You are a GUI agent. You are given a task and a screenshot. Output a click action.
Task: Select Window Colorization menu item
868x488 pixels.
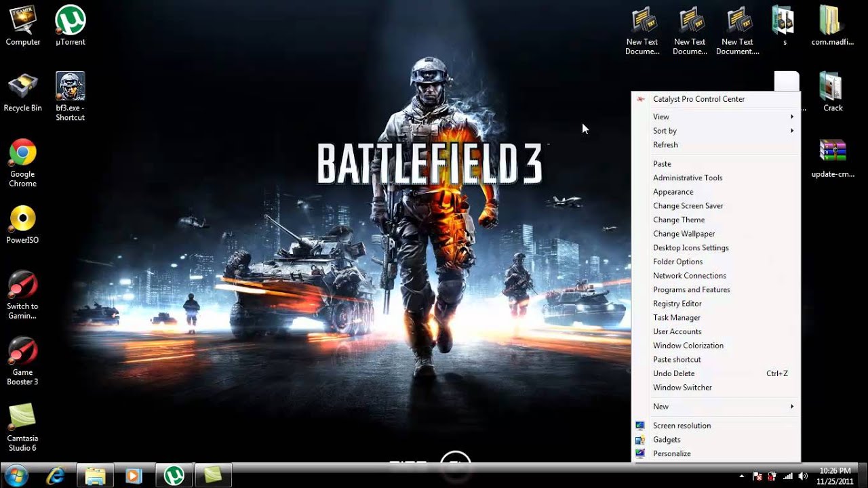[x=715, y=346]
